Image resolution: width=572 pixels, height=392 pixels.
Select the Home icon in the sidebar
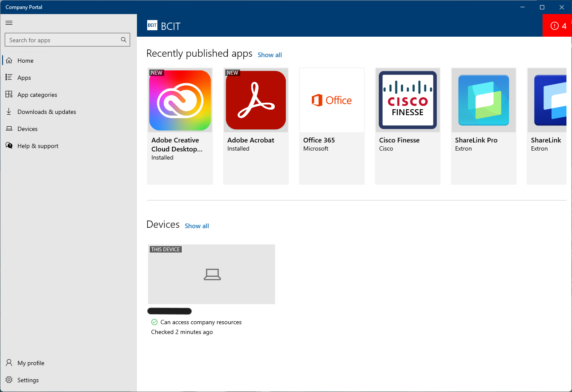coord(9,61)
